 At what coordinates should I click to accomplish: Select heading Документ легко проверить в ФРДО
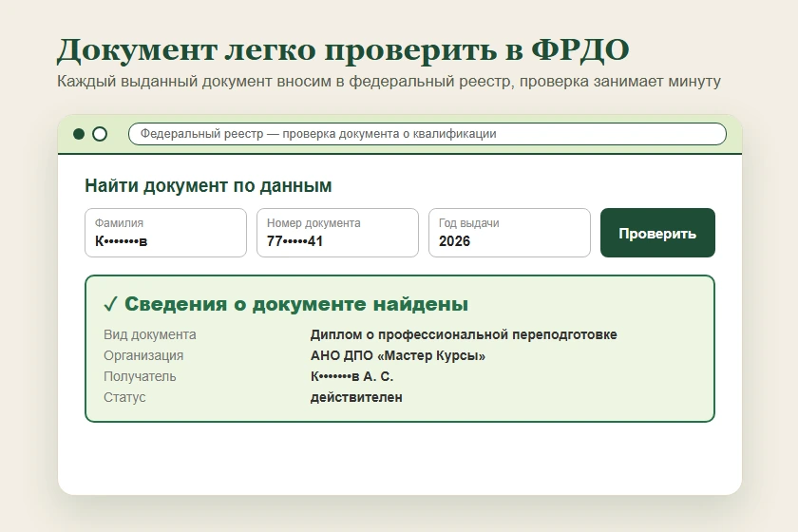coord(343,50)
